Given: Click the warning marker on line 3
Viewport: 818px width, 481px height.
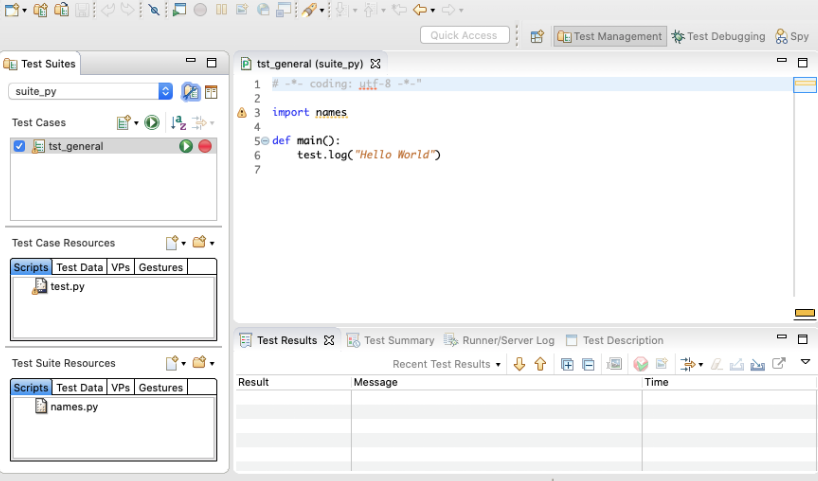Looking at the screenshot, I should point(241,113).
